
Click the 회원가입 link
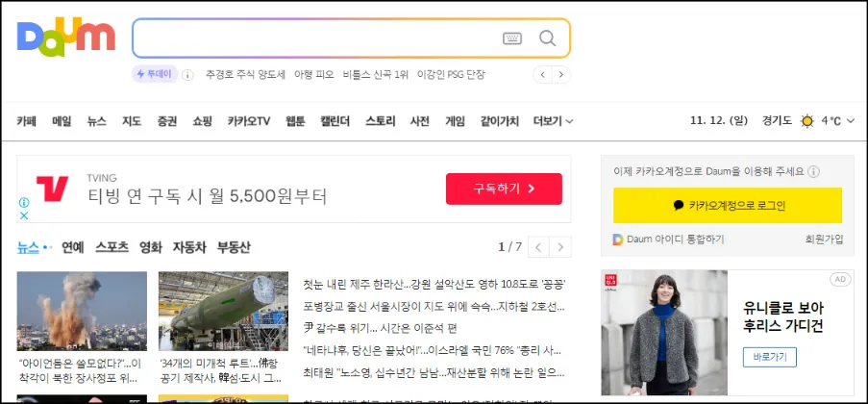(x=825, y=240)
